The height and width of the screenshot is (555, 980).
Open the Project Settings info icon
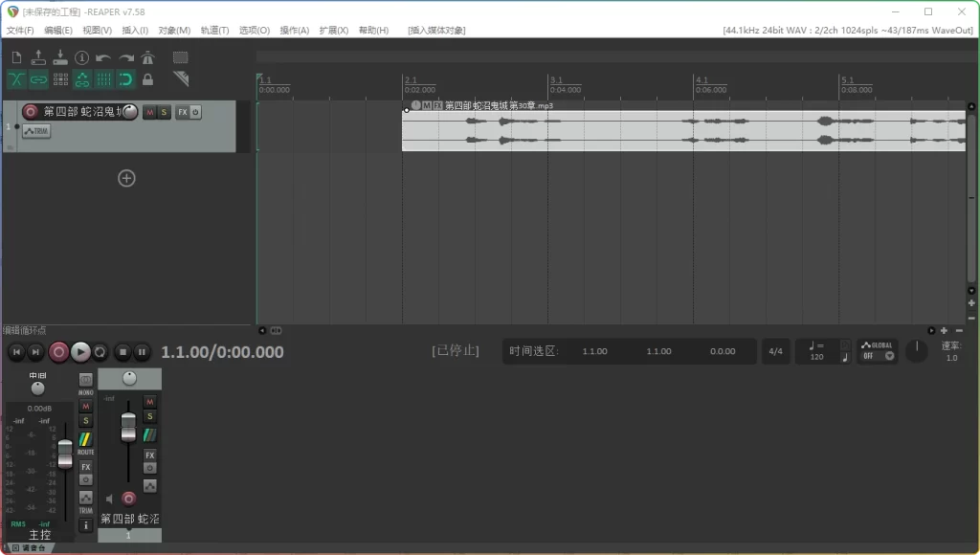coord(81,57)
